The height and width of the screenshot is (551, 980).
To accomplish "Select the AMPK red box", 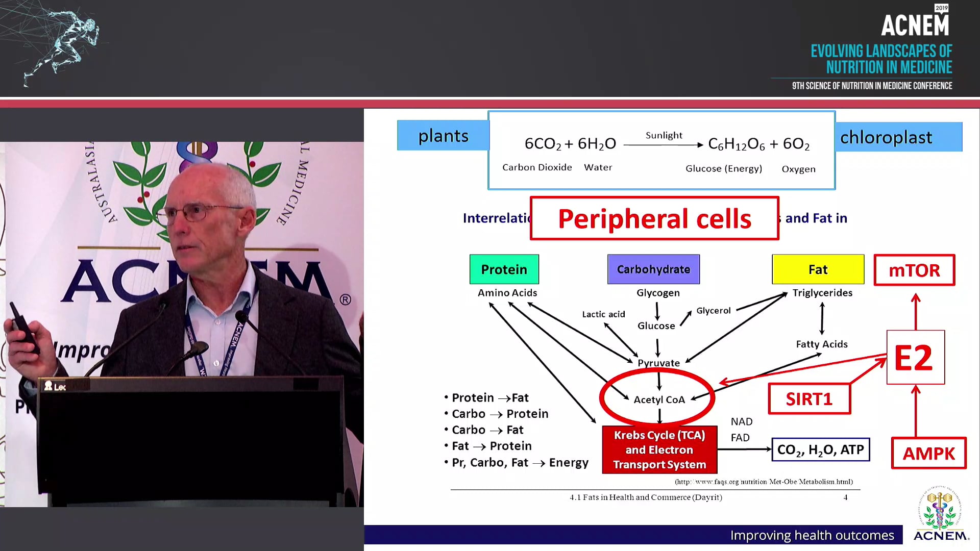I will [928, 453].
